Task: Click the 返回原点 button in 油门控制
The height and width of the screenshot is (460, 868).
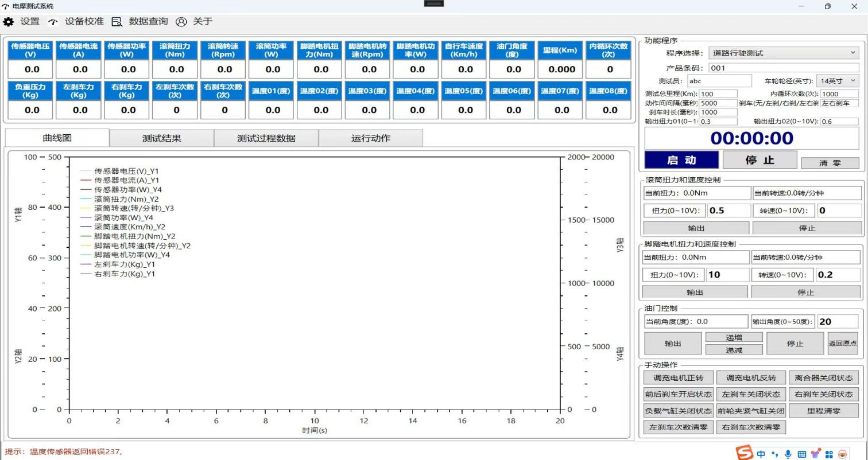Action: tap(842, 344)
